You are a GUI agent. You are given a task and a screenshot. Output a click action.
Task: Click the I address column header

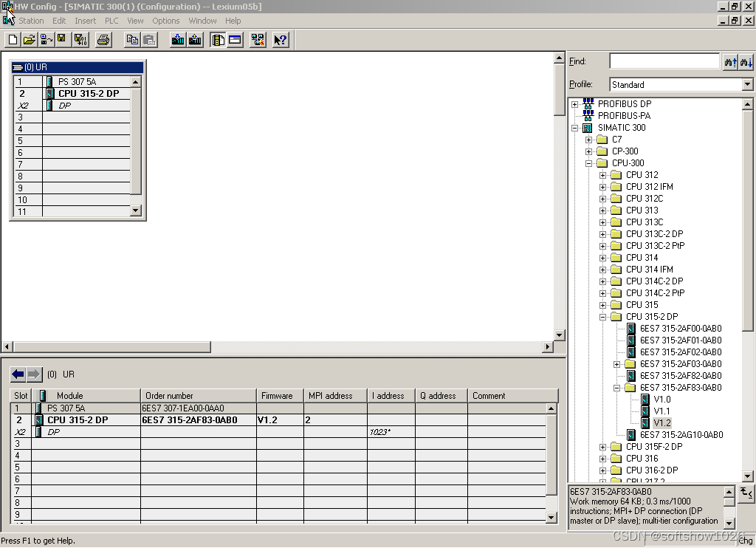(x=391, y=396)
